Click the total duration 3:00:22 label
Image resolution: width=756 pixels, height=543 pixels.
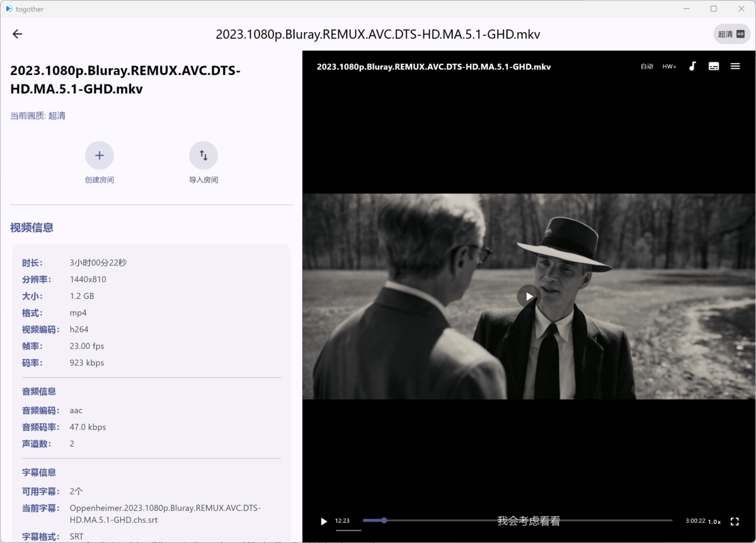(x=695, y=521)
